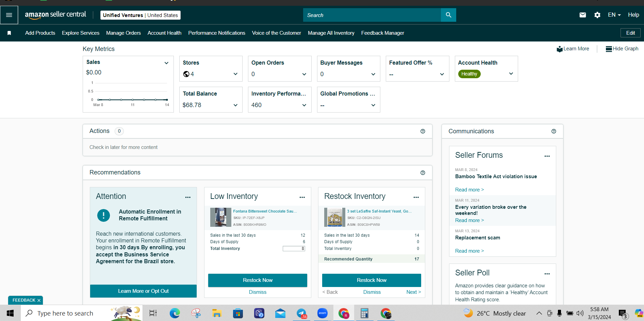Screen dimensions: 644x321
Task: Open Voice of the Customer
Action: (277, 33)
